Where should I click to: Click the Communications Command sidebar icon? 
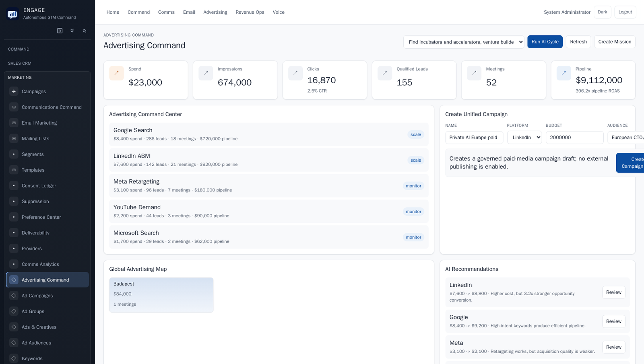click(x=14, y=107)
